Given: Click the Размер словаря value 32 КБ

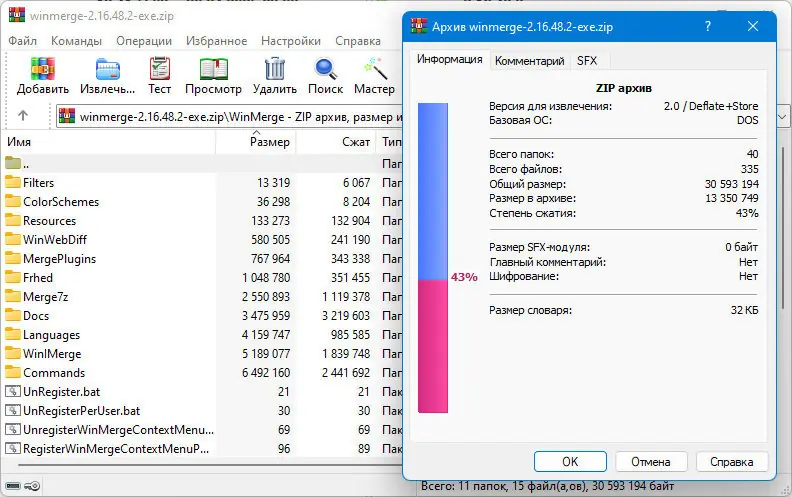Looking at the screenshot, I should 744,310.
